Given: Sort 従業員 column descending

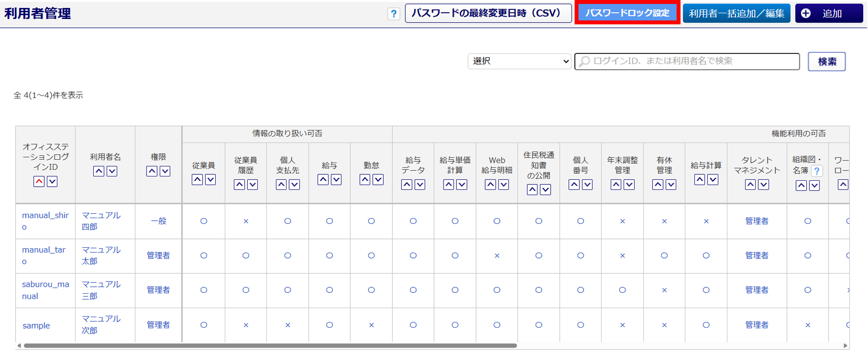Looking at the screenshot, I should click(x=210, y=179).
